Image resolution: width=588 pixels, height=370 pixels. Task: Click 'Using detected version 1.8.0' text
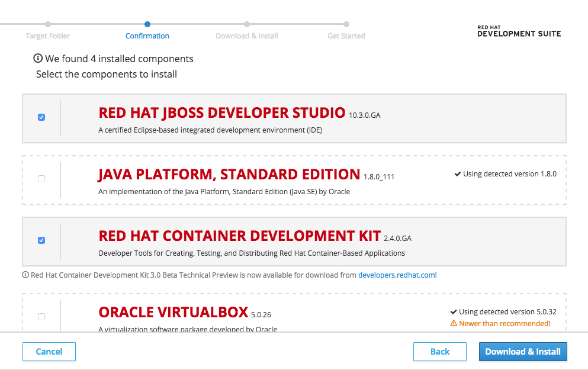pos(510,174)
